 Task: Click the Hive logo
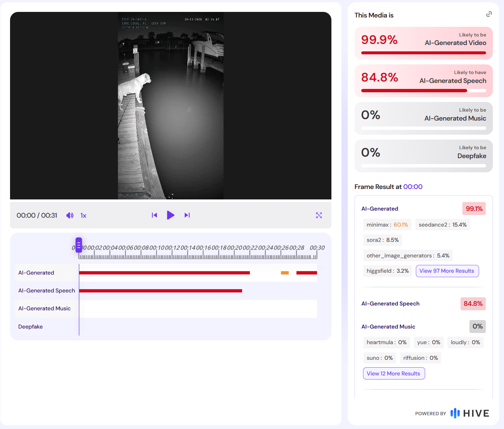coord(470,413)
